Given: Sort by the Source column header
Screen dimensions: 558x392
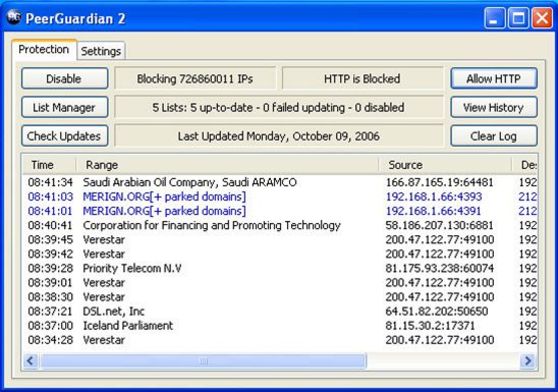Looking at the screenshot, I should [445, 165].
